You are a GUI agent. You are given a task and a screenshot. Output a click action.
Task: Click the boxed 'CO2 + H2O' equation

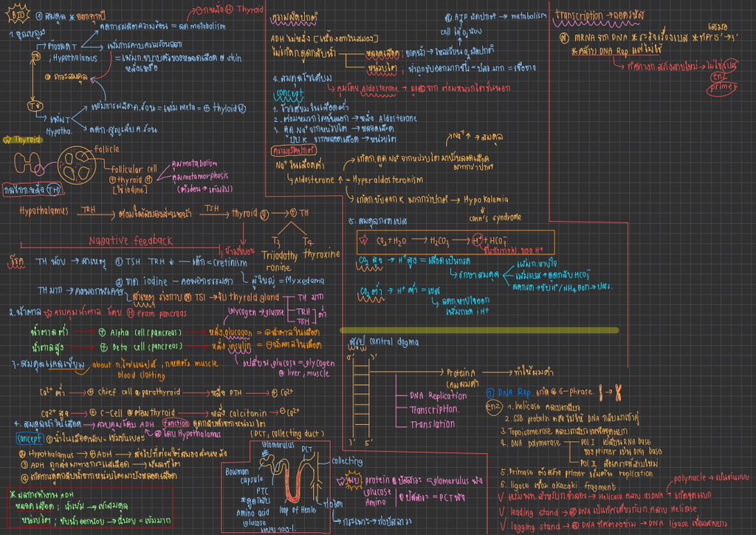tap(456, 242)
